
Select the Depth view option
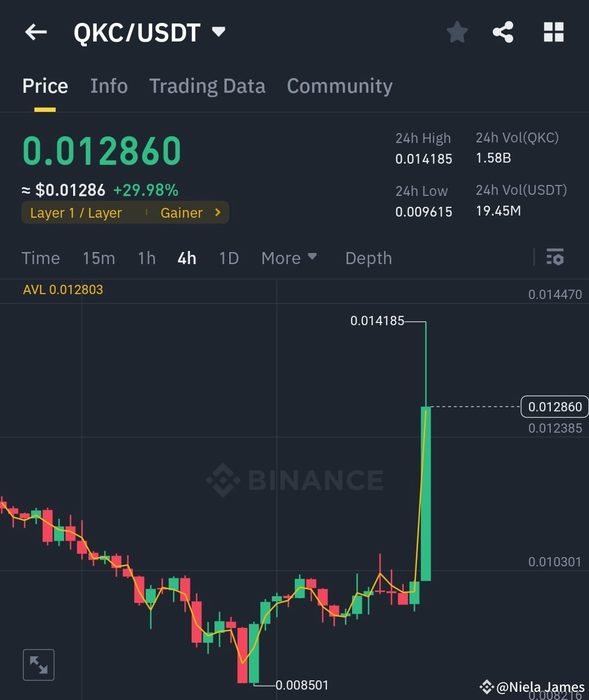pos(368,258)
